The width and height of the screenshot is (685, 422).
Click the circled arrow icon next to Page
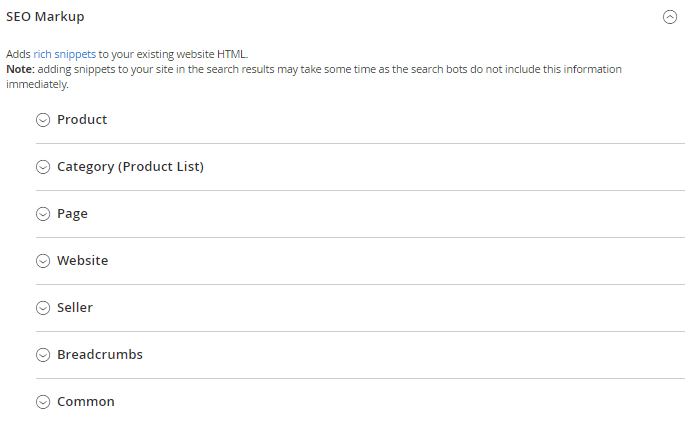click(43, 214)
